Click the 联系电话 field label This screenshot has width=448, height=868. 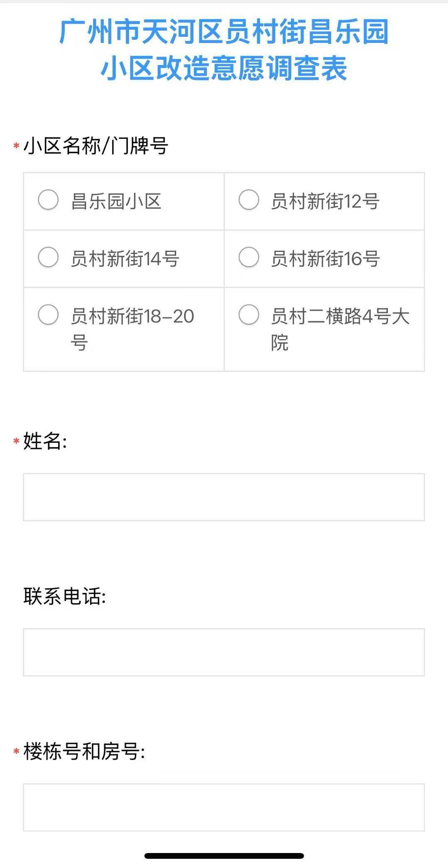click(64, 596)
